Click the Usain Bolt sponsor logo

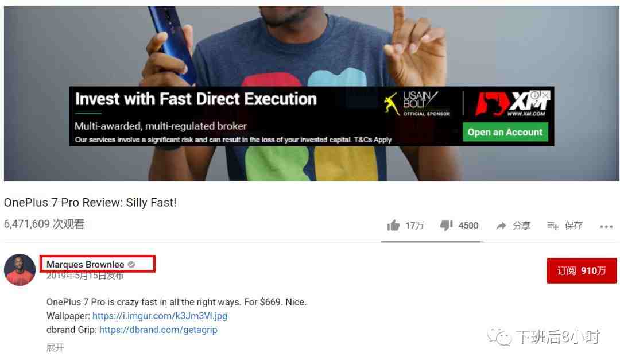pyautogui.click(x=417, y=104)
